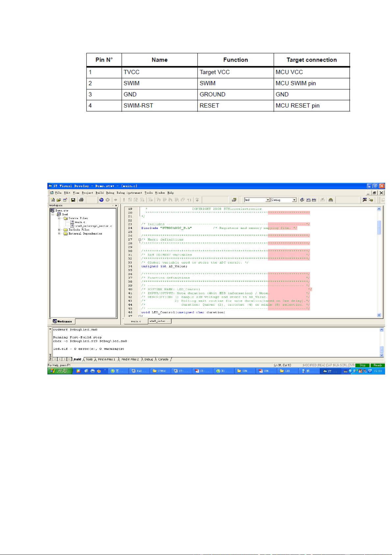Screen dimensions: 392x555
Task: Click the void LED_Control code line
Action: pyautogui.click(x=183, y=312)
